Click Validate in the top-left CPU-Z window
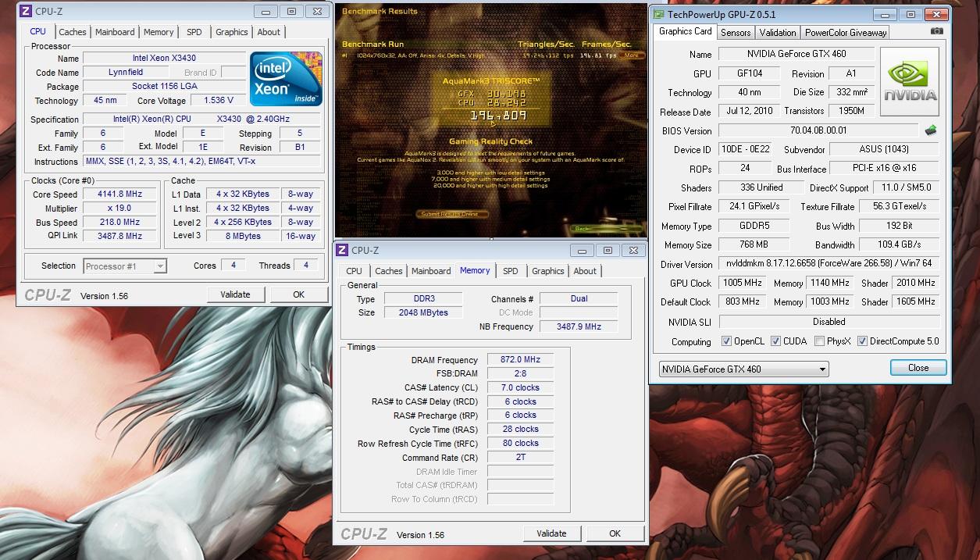 pos(235,294)
